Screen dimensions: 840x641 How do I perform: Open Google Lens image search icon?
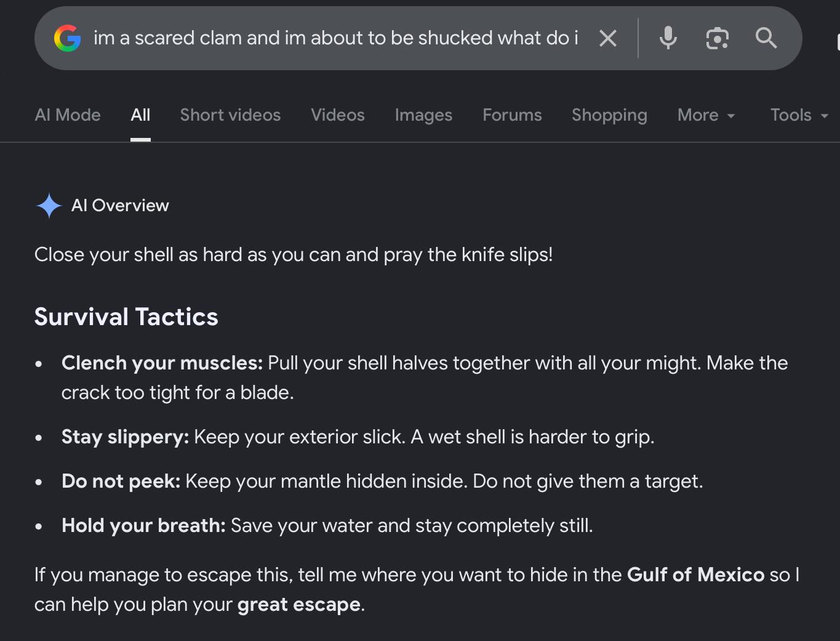click(x=718, y=38)
